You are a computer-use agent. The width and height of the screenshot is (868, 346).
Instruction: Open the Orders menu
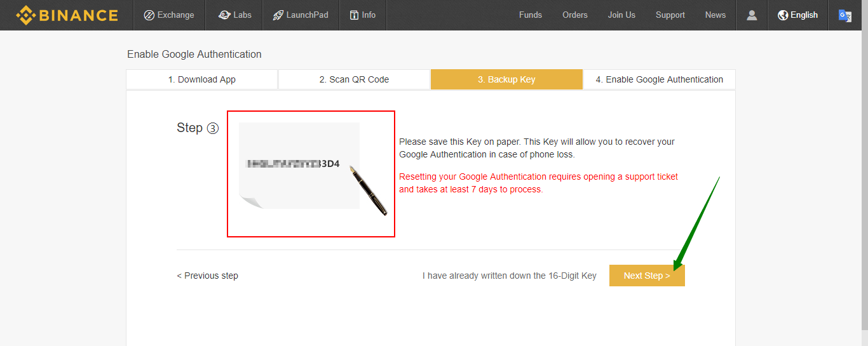coord(575,15)
